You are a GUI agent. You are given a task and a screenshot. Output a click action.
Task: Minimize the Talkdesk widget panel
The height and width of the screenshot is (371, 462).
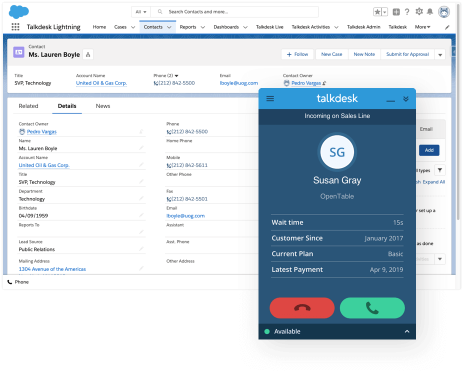click(x=391, y=100)
